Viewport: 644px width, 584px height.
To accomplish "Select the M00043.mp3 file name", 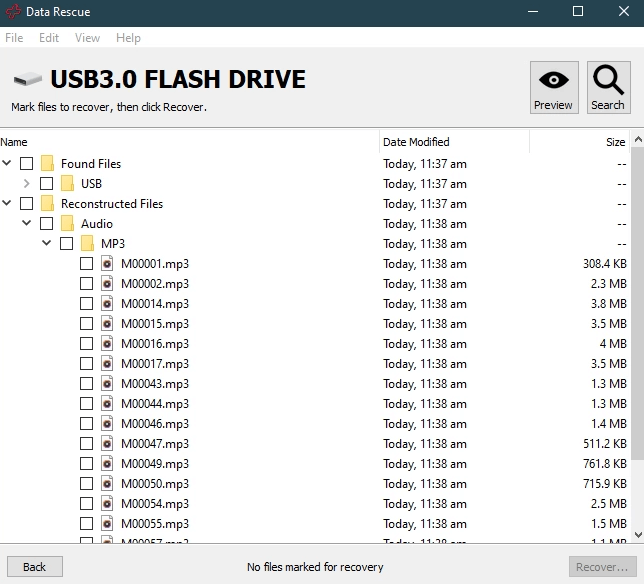I will point(155,384).
